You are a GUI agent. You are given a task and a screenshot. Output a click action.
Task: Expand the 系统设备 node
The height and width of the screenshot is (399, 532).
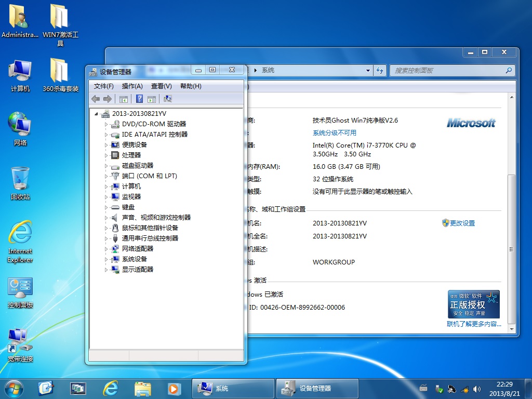(x=106, y=260)
